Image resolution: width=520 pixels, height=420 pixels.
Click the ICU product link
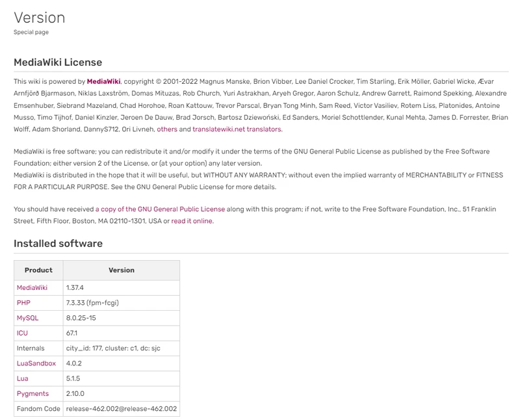[22, 333]
